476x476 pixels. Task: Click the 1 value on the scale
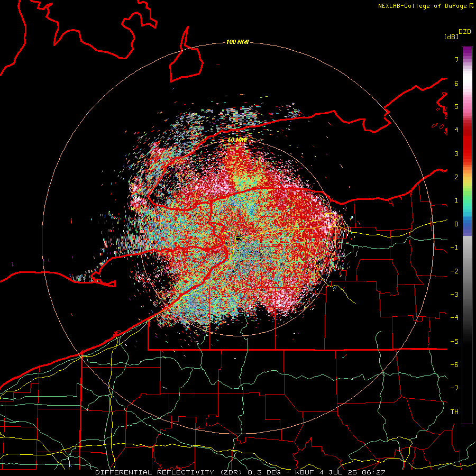pyautogui.click(x=456, y=200)
